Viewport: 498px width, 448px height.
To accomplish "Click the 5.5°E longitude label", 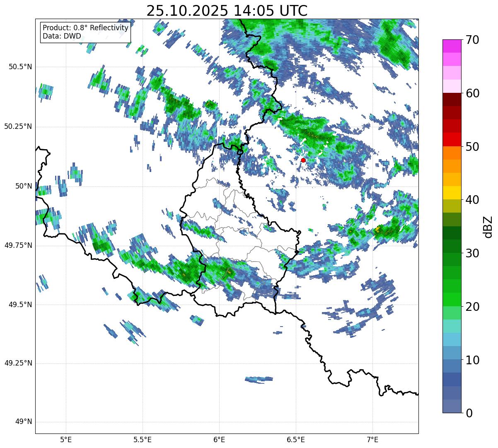I will (x=143, y=440).
